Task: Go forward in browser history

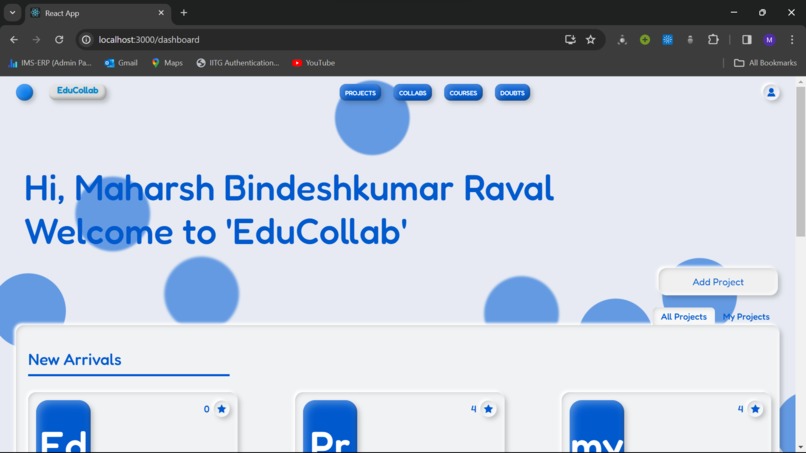Action: [36, 40]
